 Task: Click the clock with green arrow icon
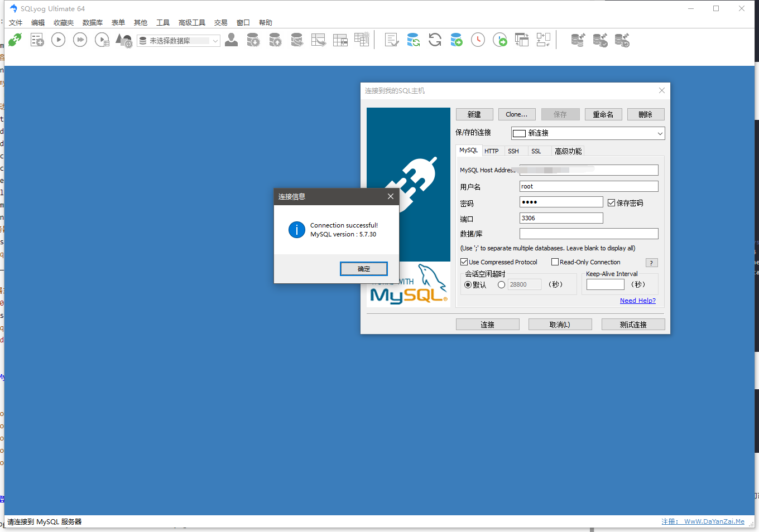coord(500,40)
